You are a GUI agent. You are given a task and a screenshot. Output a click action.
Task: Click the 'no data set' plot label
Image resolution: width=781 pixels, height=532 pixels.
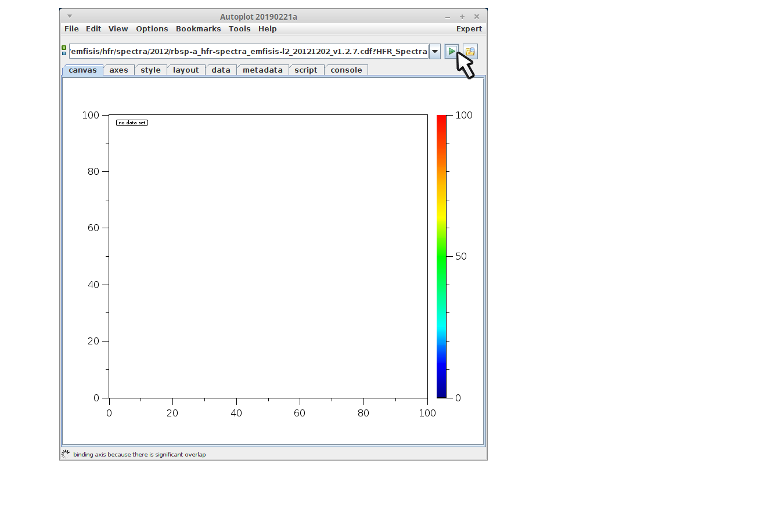click(132, 123)
